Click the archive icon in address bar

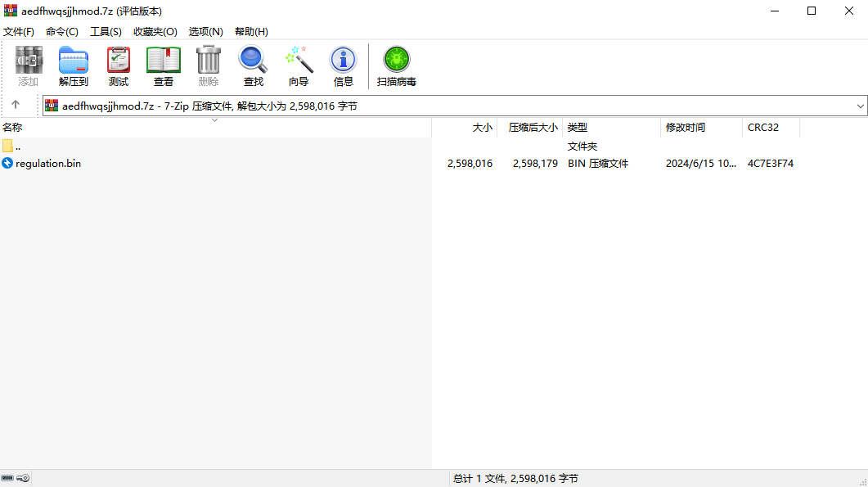(x=52, y=106)
